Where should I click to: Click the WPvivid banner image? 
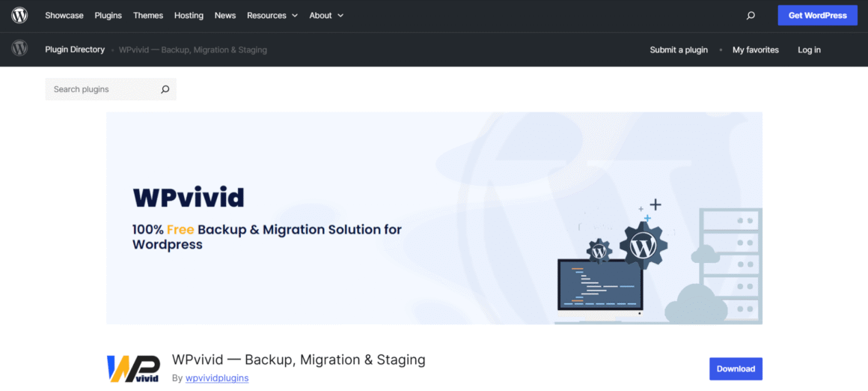click(x=434, y=218)
